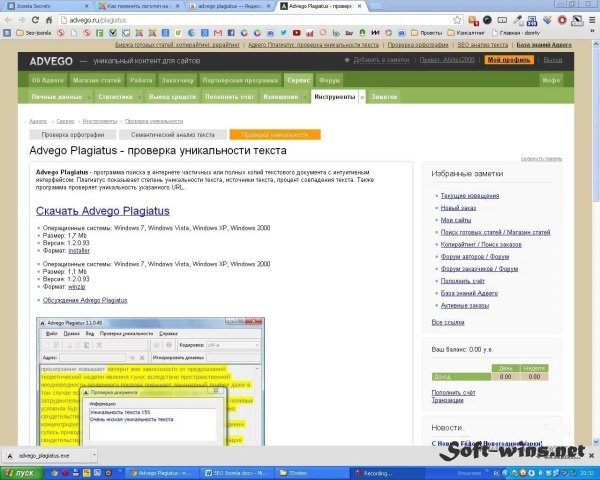Open Текущие извещения in Избранные заметки
The image size is (600, 480).
470,196
